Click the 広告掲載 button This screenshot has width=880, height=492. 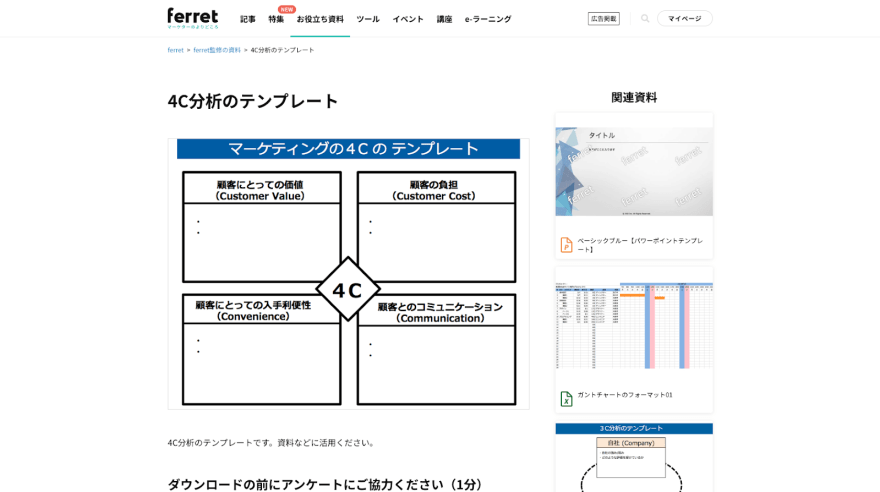coord(603,19)
